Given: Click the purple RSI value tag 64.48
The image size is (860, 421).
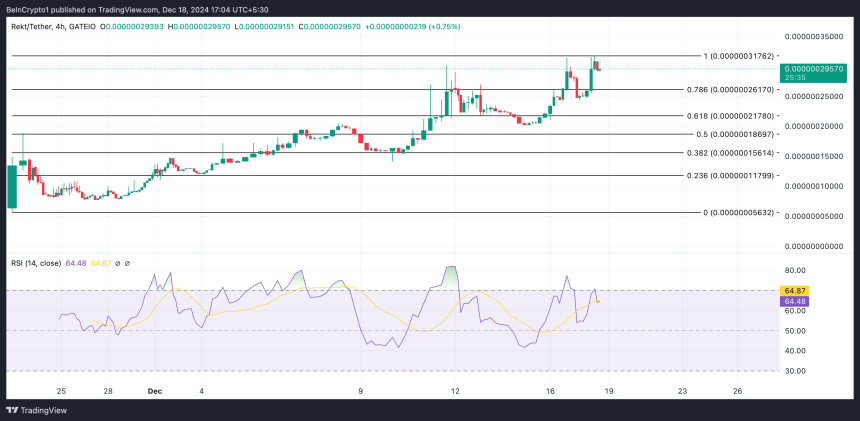Looking at the screenshot, I should (x=795, y=300).
